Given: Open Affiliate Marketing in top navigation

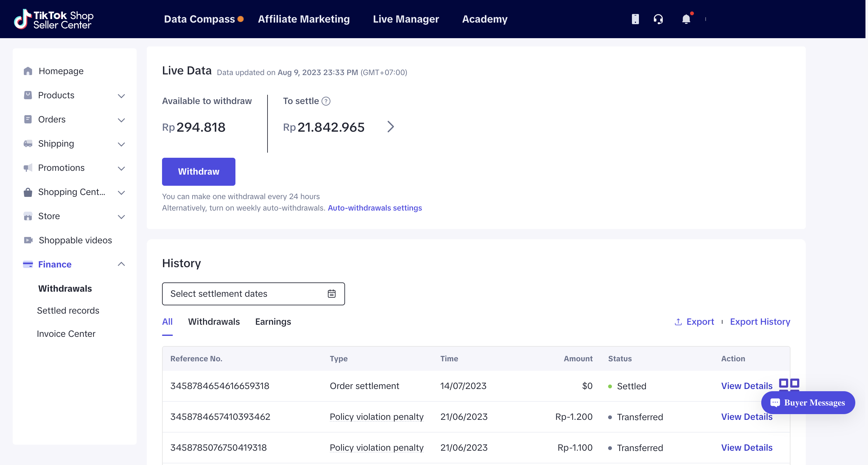Looking at the screenshot, I should (304, 19).
